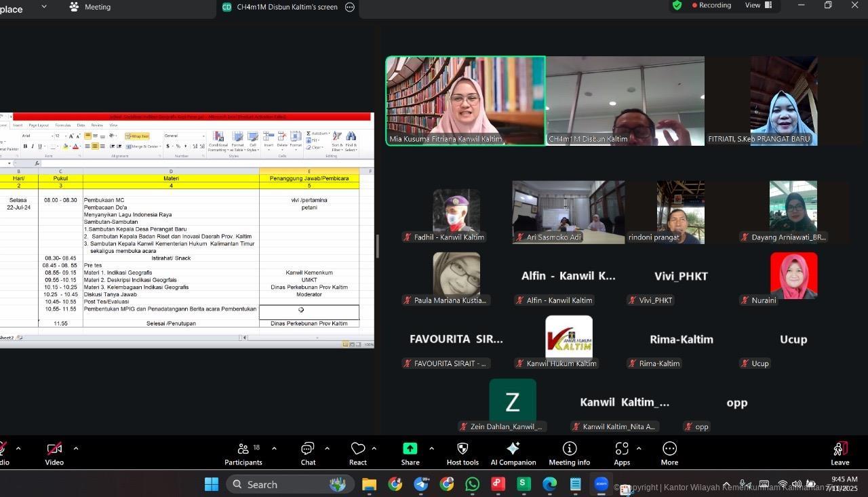Open the View layout button
Screen dimensions: 868x497
point(759,5)
